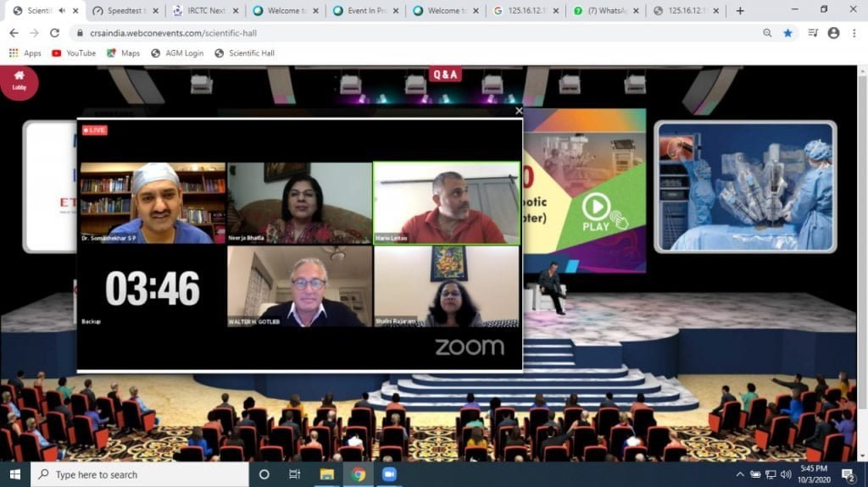Click the zoom magnifier icon in address bar
The width and height of the screenshot is (868, 487).
click(x=767, y=33)
